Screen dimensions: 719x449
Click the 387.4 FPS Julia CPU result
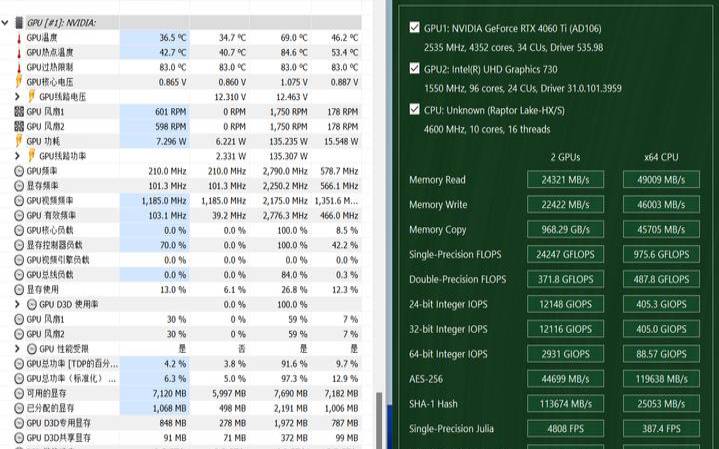661,428
